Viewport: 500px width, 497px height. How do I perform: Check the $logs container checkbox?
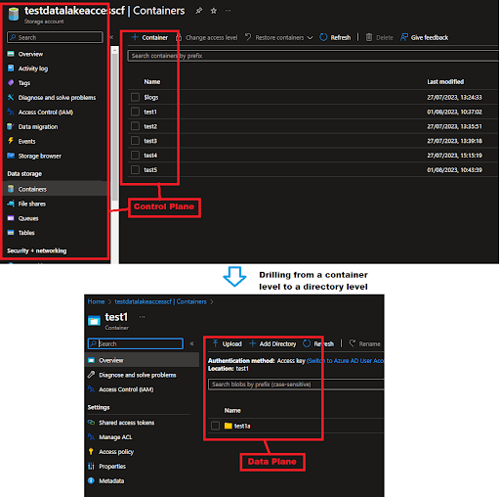135,97
